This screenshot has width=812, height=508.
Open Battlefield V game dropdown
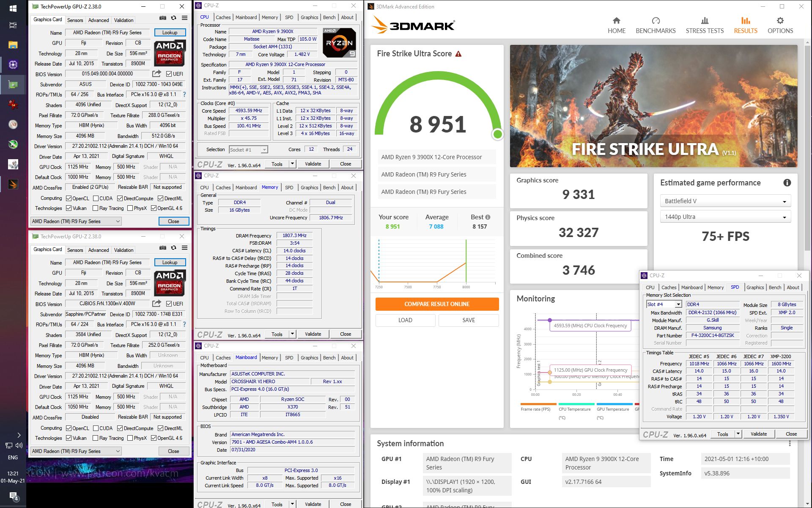point(725,201)
